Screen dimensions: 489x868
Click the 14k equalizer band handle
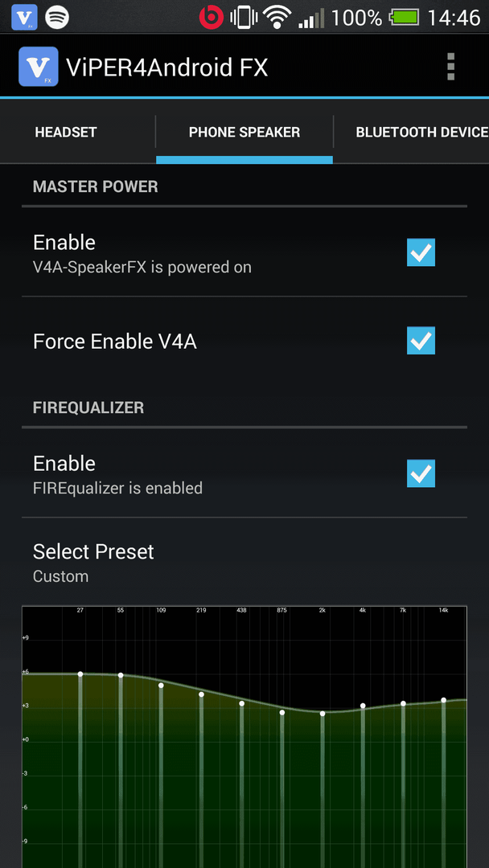444,700
